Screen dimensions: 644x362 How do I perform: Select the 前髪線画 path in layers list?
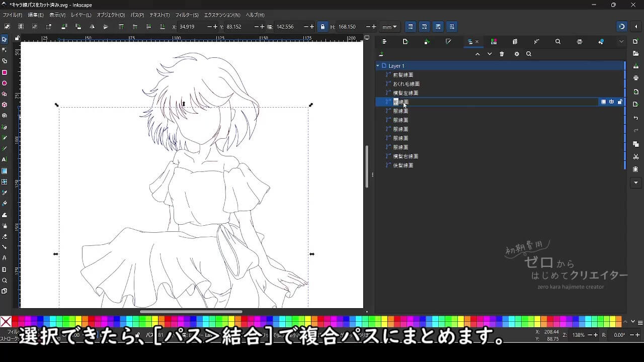pos(403,75)
